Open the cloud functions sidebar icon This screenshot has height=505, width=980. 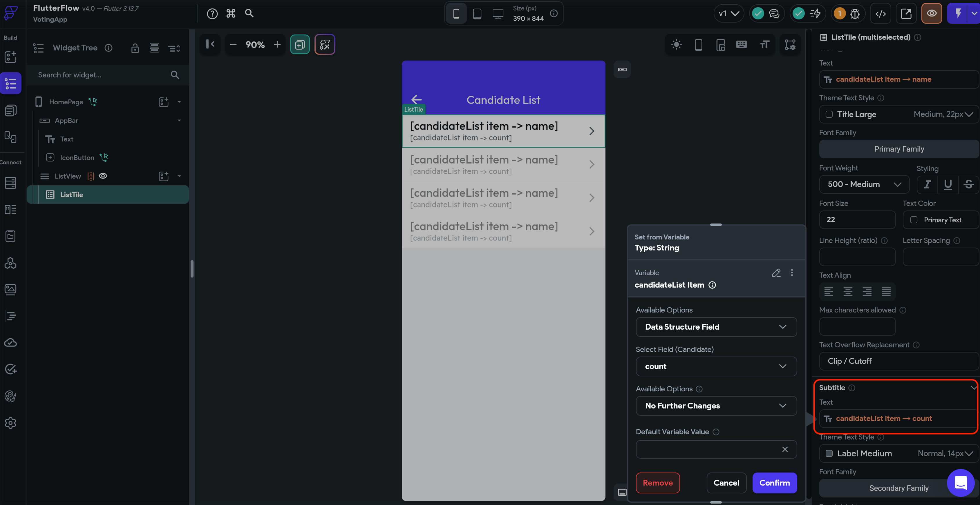[11, 343]
